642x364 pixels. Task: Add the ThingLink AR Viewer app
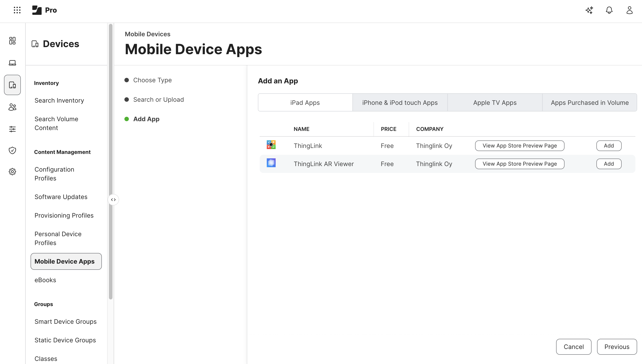coord(609,164)
